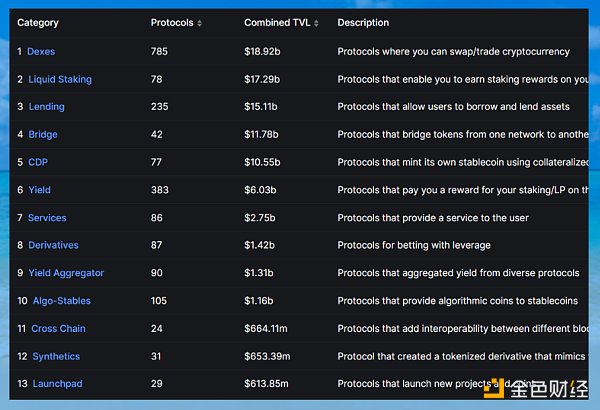The image size is (600, 410).
Task: Open the Derivatives category
Action: point(53,245)
